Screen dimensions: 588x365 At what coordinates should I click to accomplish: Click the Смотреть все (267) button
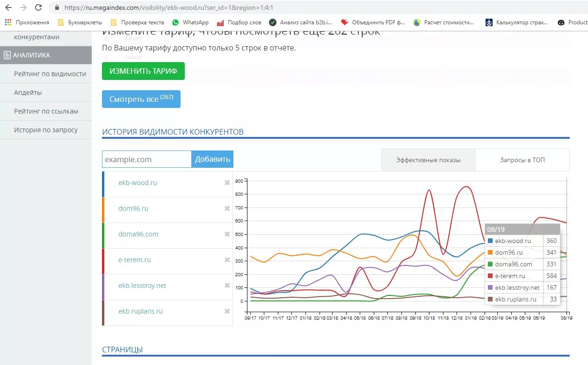(141, 99)
